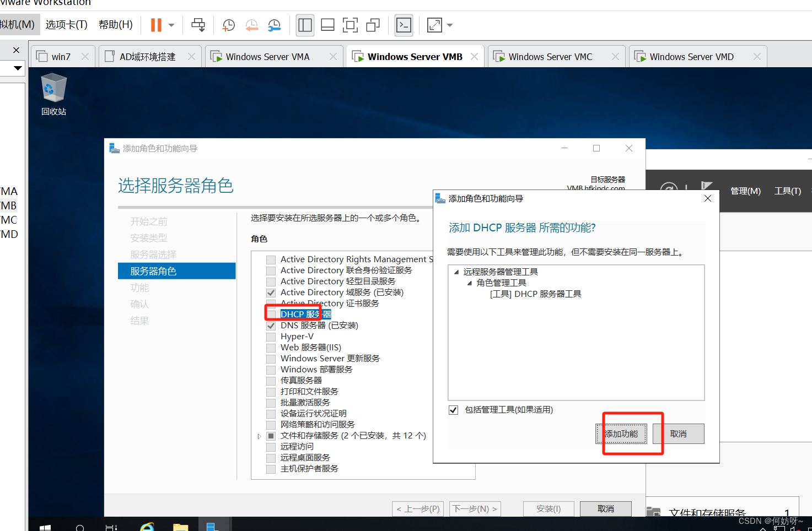
Task: Check the Web 服务器(IIS) role
Action: click(271, 348)
